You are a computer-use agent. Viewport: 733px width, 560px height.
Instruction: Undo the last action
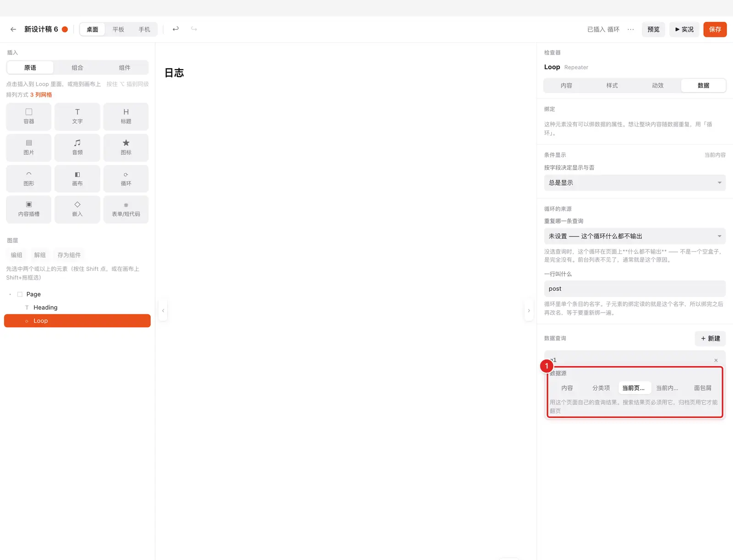pyautogui.click(x=175, y=29)
